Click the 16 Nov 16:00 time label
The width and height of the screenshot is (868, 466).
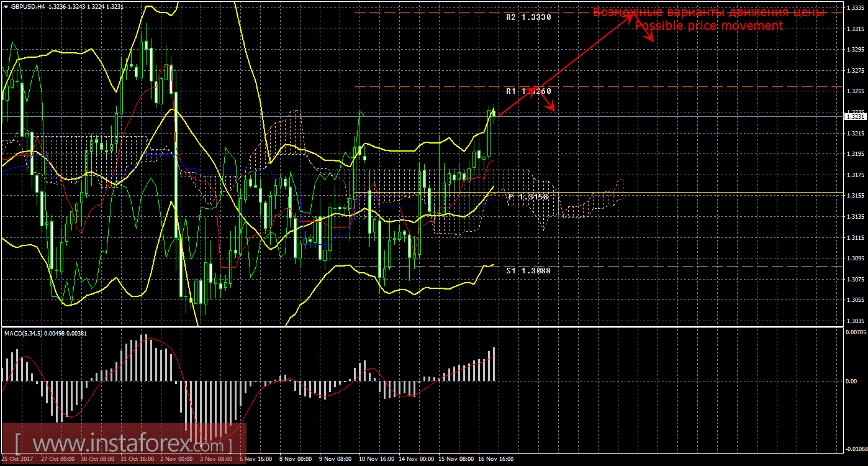(x=496, y=460)
